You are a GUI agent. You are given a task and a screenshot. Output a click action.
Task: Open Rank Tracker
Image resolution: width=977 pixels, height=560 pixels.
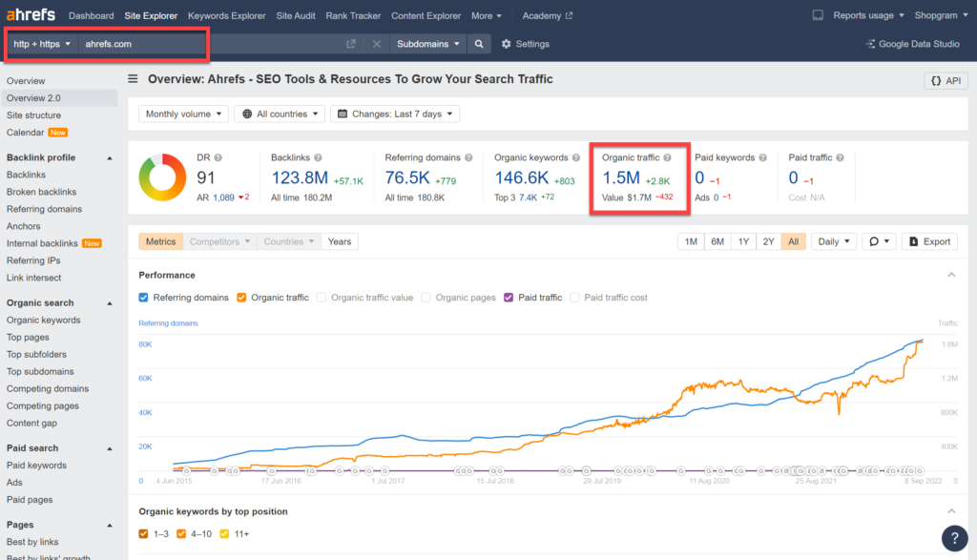click(x=353, y=15)
